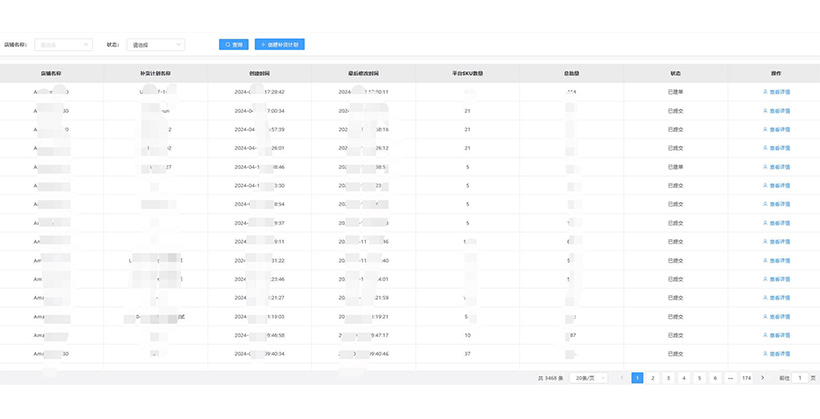Click 查看详情 in the last visible row
820x419 pixels.
coord(776,354)
